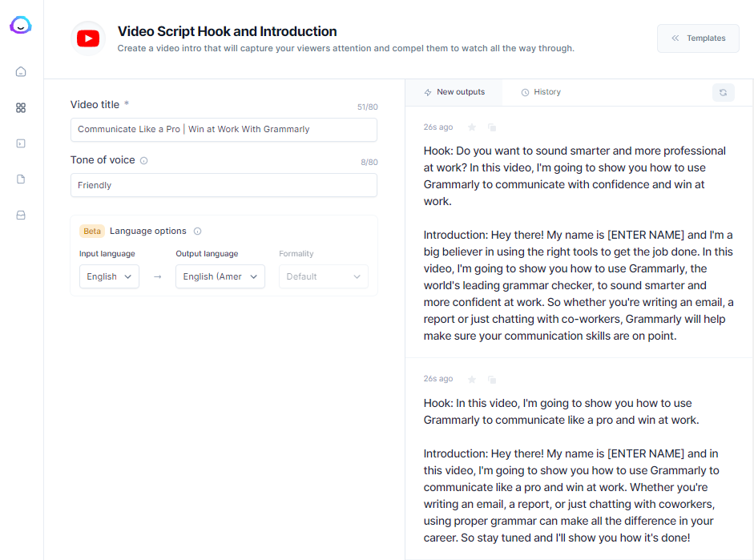Viewport: 754px width, 560px height.
Task: Open the Output language dropdown
Action: 220,276
